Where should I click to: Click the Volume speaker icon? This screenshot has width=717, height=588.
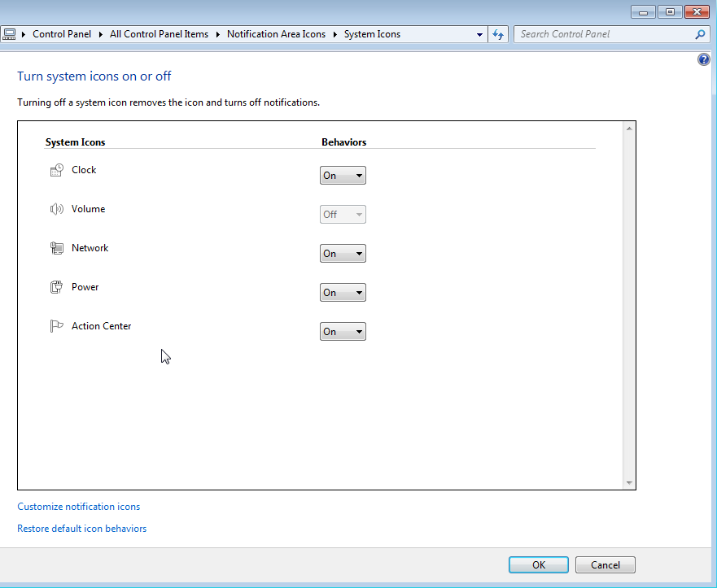click(x=56, y=208)
